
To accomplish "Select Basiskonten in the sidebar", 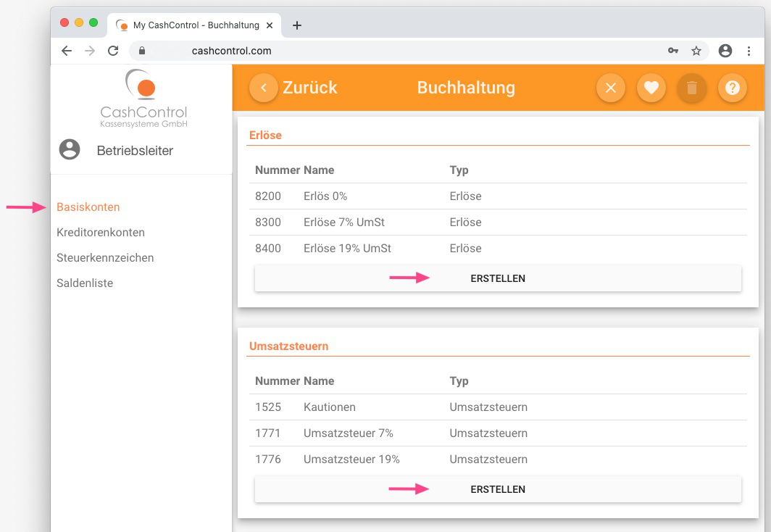I will [88, 207].
